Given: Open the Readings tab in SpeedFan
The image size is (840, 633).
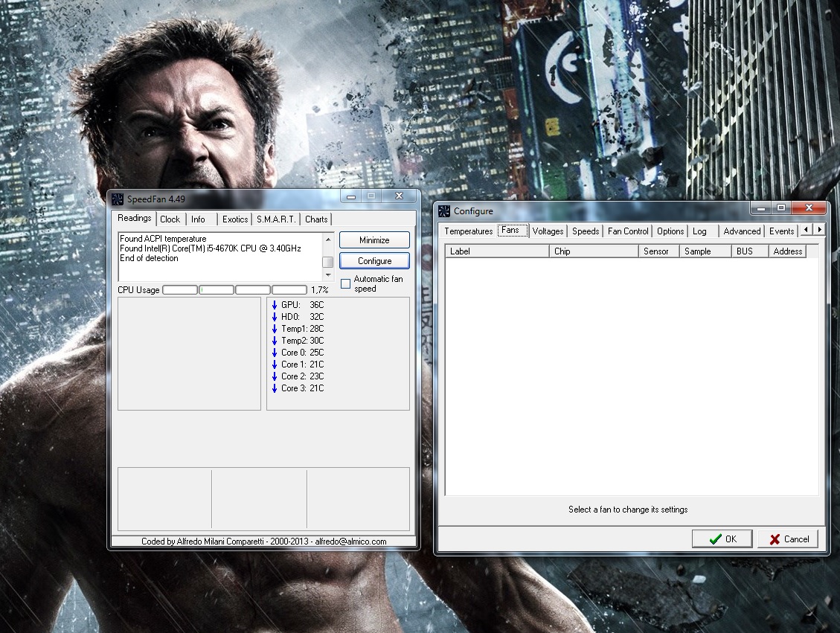Looking at the screenshot, I should 135,218.
